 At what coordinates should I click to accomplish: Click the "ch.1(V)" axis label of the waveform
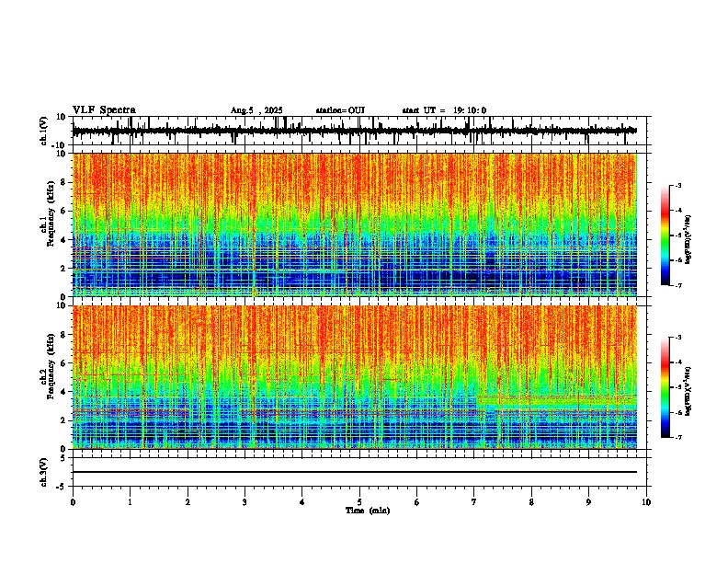(44, 131)
